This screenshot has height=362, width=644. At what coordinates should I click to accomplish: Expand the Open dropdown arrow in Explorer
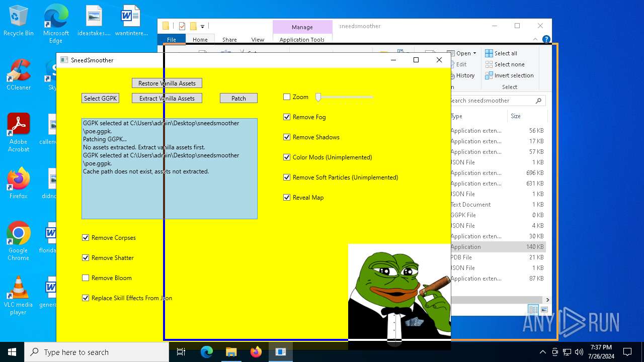[x=474, y=53]
